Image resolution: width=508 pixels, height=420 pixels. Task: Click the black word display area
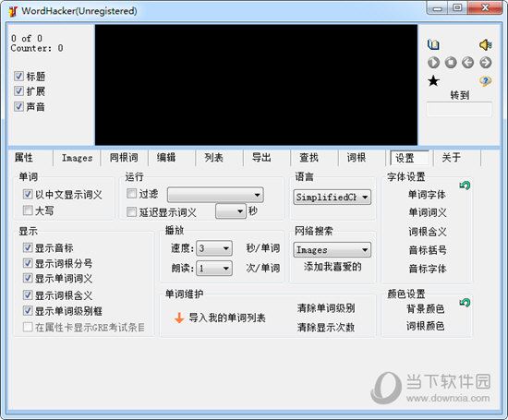point(256,85)
